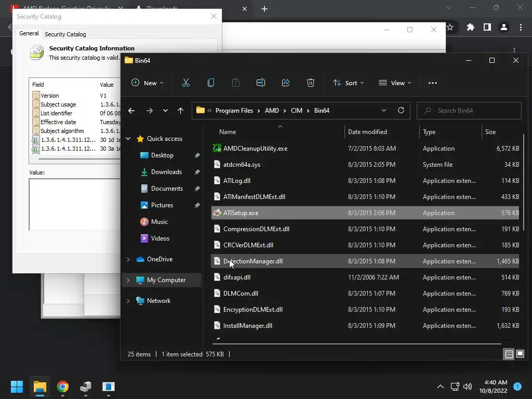Expand address bar history dropdown
Viewport: 532px width, 399px height.
[384, 110]
